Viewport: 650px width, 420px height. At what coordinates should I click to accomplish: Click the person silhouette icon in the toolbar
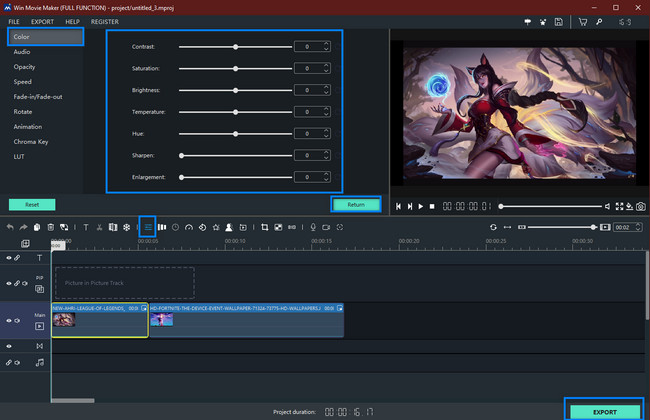click(x=229, y=227)
